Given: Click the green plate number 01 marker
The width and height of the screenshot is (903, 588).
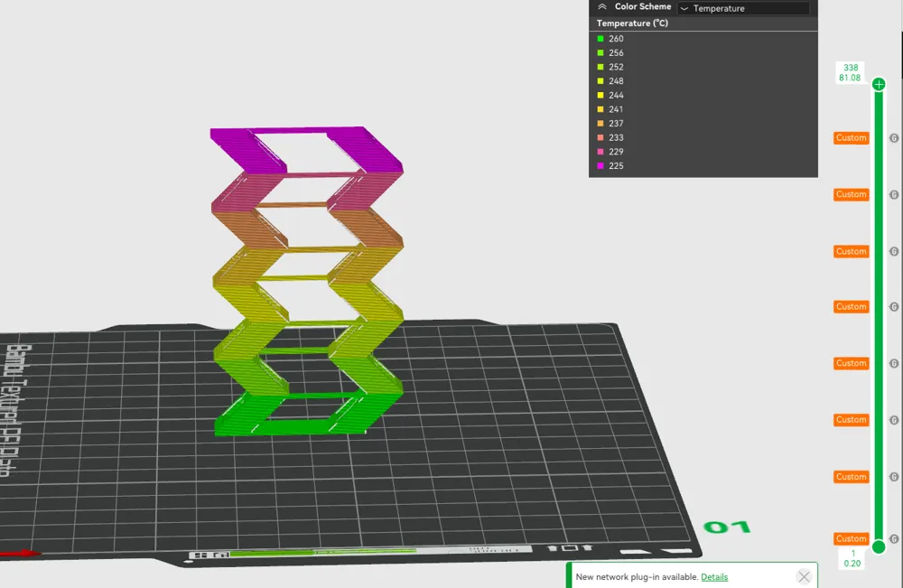Looking at the screenshot, I should 728,527.
